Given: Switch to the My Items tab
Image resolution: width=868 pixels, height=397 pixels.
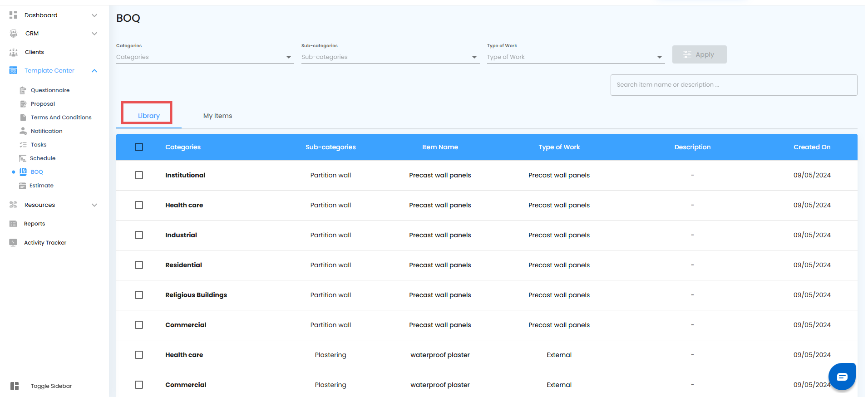Looking at the screenshot, I should tap(217, 116).
